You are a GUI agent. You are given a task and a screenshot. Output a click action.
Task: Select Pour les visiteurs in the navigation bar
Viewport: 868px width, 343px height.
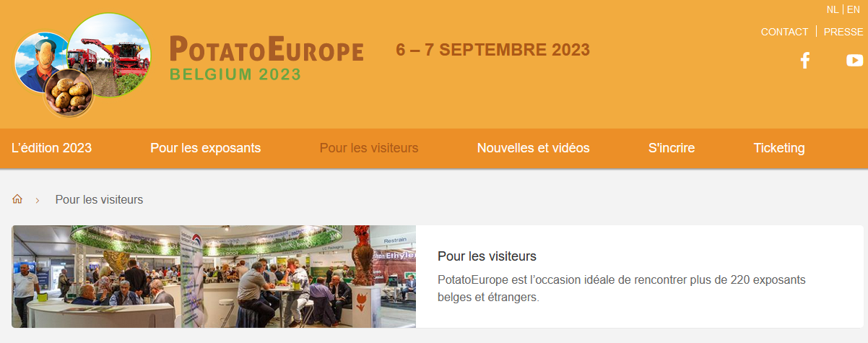click(369, 148)
